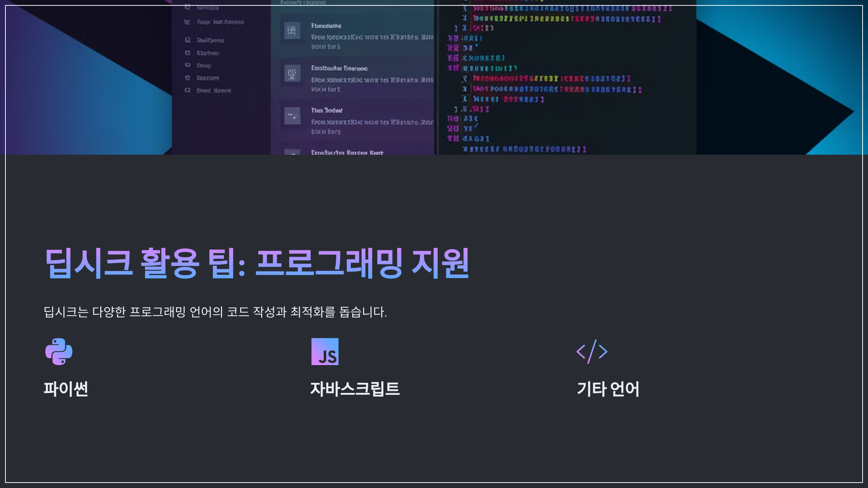Select the 자바스크립트 heading

point(355,389)
